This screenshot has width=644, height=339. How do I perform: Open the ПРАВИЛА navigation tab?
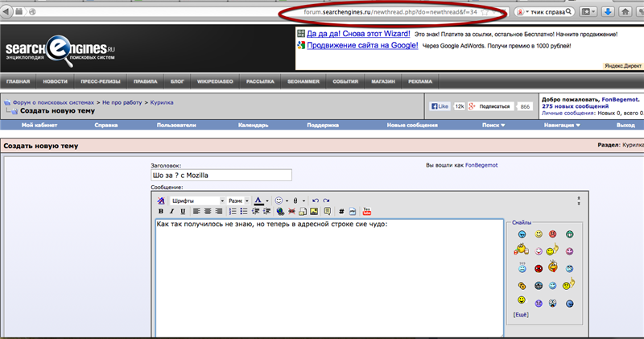click(145, 81)
